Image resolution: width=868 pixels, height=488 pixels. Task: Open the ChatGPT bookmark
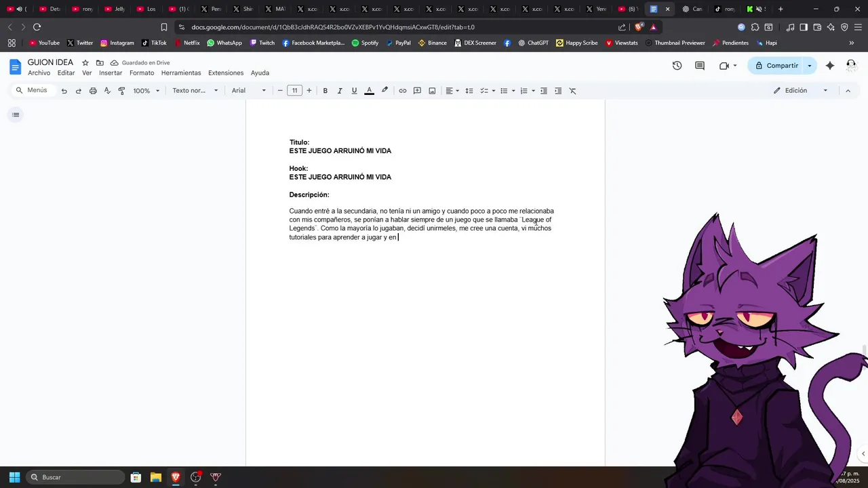pyautogui.click(x=534, y=43)
